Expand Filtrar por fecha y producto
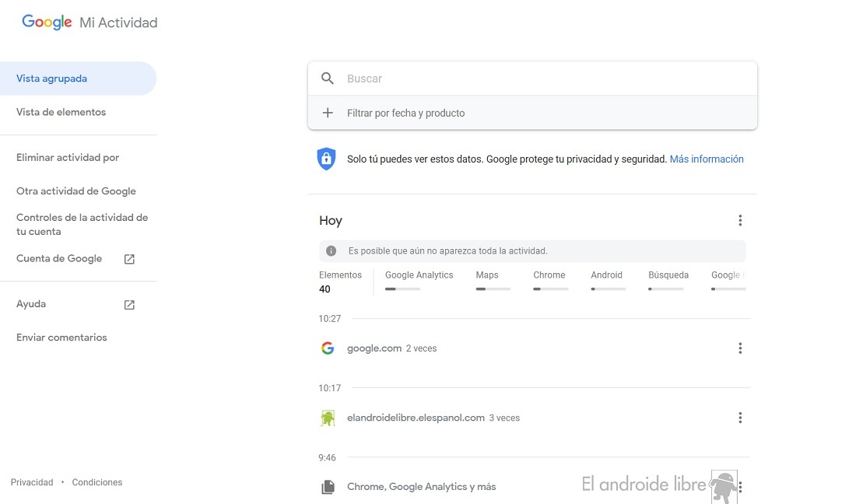Viewport: 856px width, 504px height. [x=405, y=113]
